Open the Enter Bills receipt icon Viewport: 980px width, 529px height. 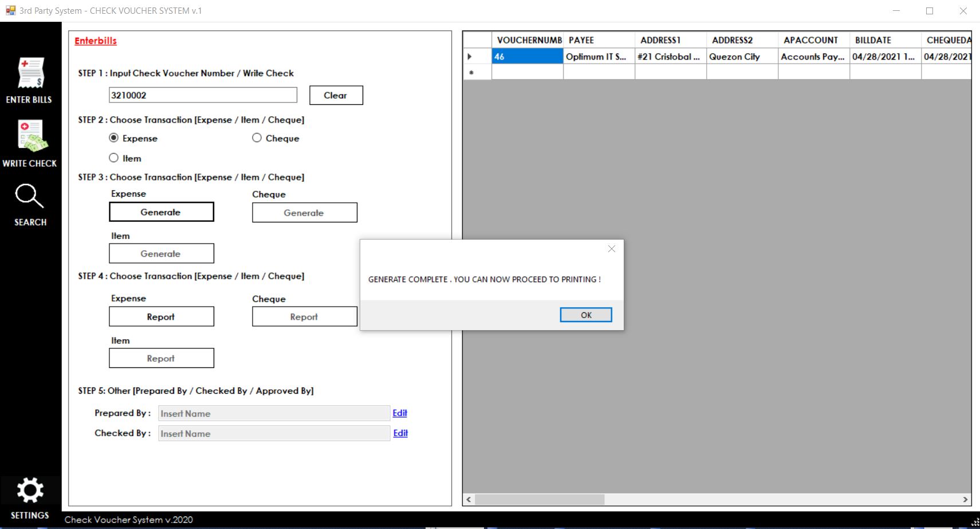coord(30,73)
